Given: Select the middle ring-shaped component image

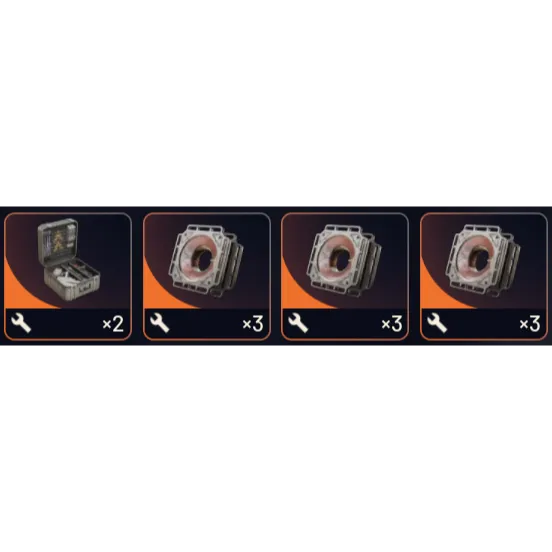Looking at the screenshot, I should tap(344, 260).
